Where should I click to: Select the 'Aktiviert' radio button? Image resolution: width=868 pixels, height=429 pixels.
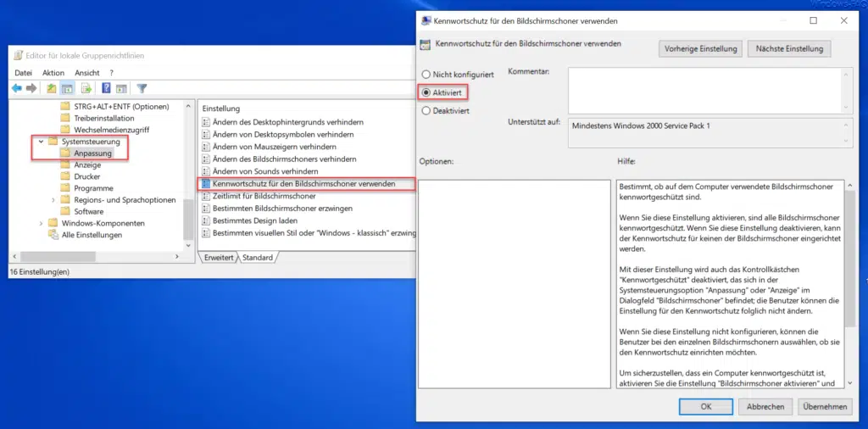426,92
